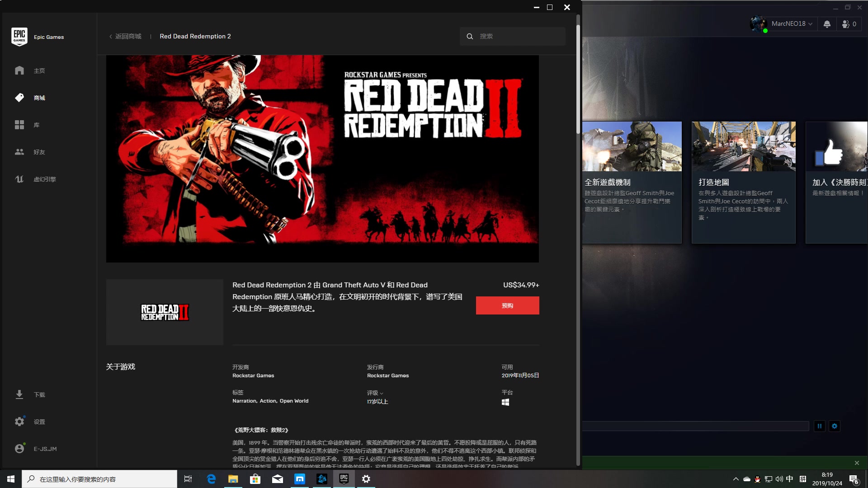Open the 全新遊戲機制 news card
The image size is (868, 488).
(x=632, y=183)
